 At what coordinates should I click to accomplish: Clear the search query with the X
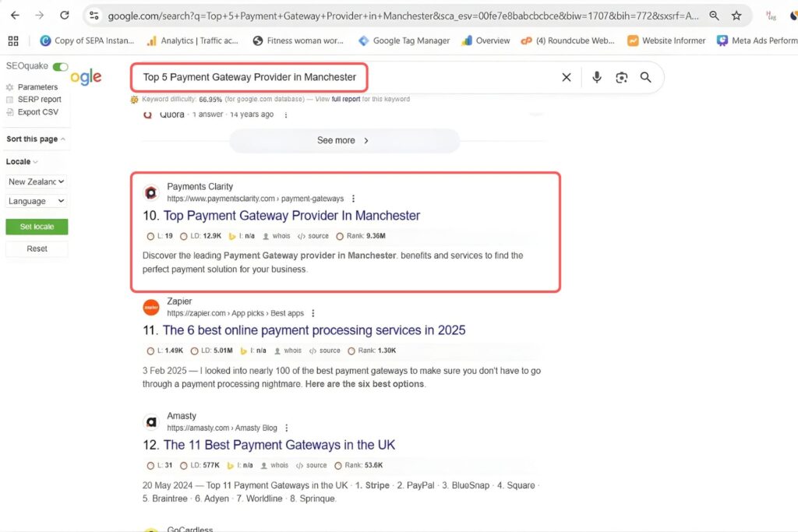tap(567, 77)
